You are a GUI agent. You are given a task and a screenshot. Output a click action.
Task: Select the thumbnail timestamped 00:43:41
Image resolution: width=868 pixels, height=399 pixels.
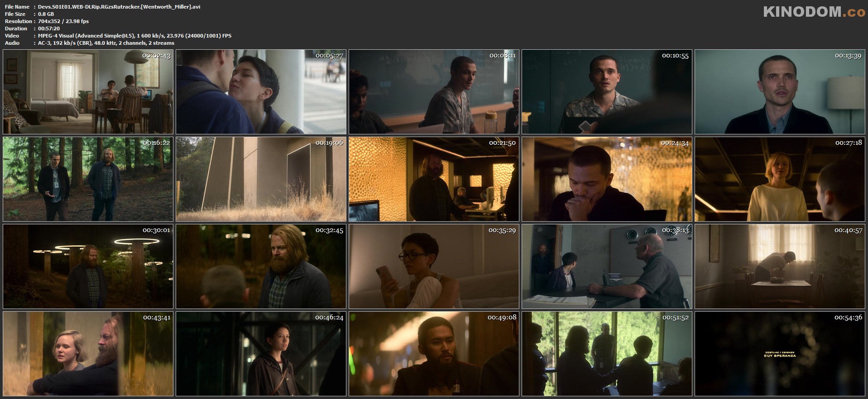[88, 354]
